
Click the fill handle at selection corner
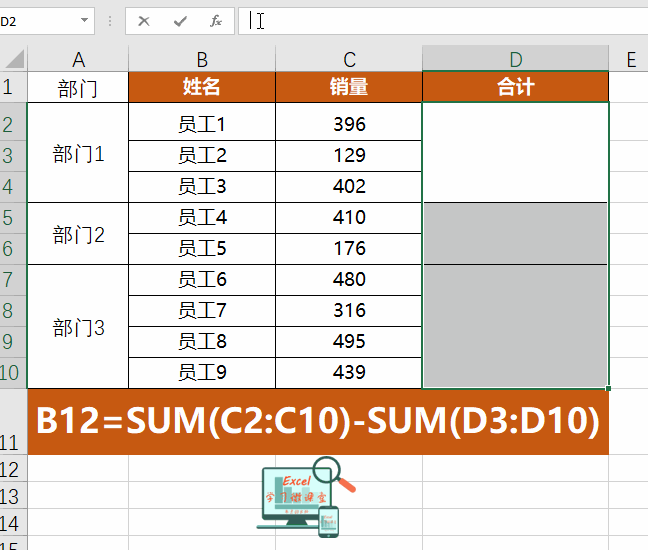pos(608,388)
